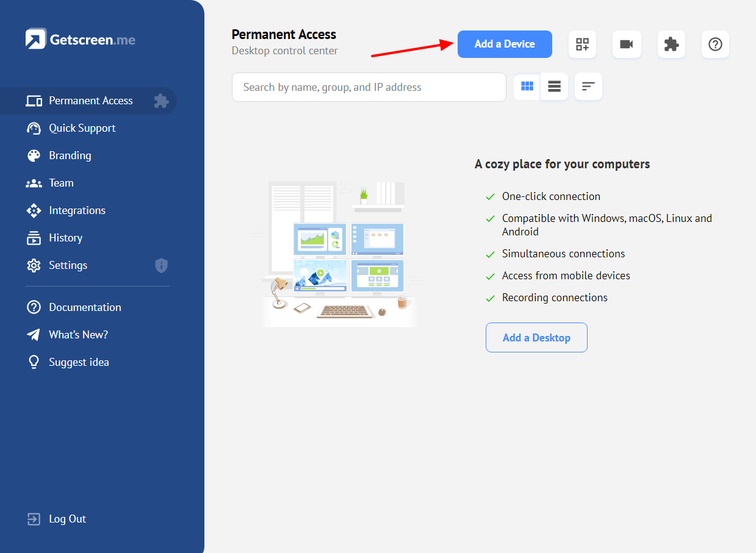Click the Documentation question circle icon
Screen dimensions: 756x553
point(34,307)
